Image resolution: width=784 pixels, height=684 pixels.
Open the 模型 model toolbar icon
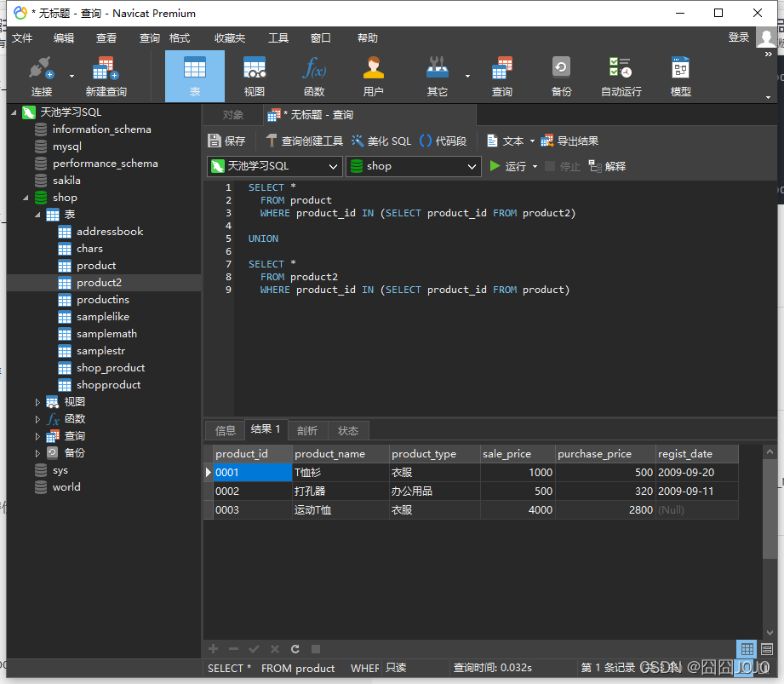click(x=680, y=77)
